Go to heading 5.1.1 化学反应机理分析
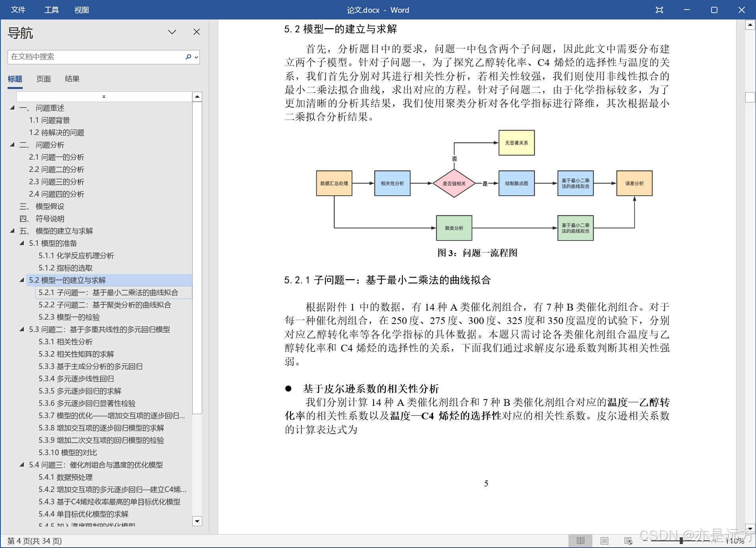The width and height of the screenshot is (756, 548). 76,255
